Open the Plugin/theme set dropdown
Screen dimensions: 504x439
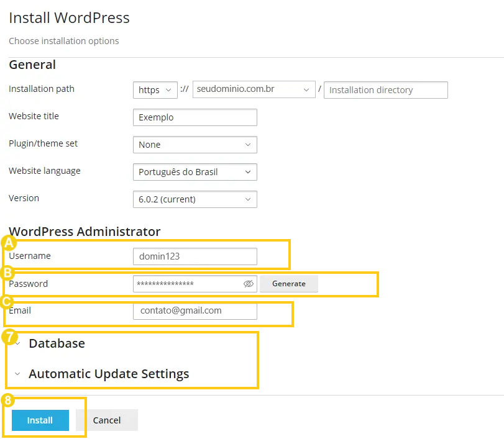(195, 145)
